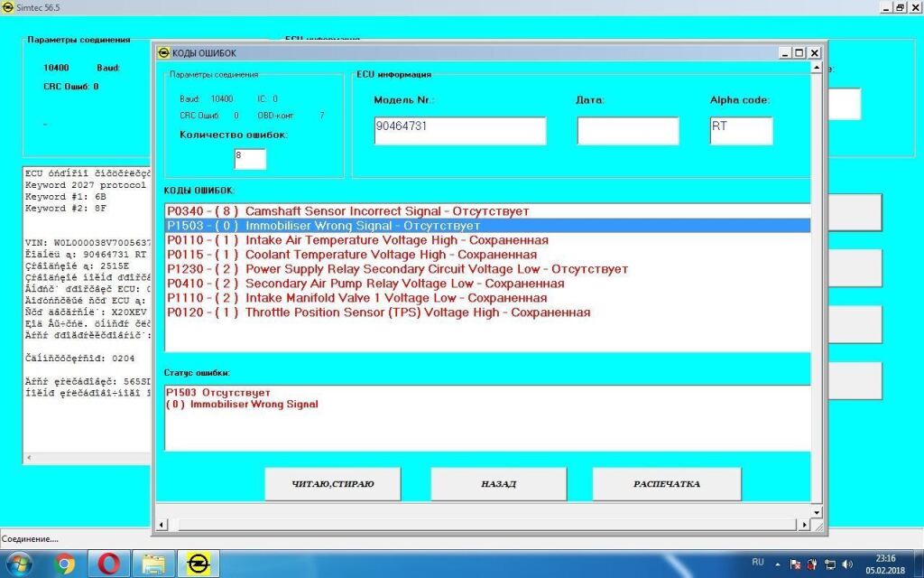This screenshot has height=578, width=924.
Task: Select the P0110 Intake Air Temperature error
Action: [x=356, y=240]
